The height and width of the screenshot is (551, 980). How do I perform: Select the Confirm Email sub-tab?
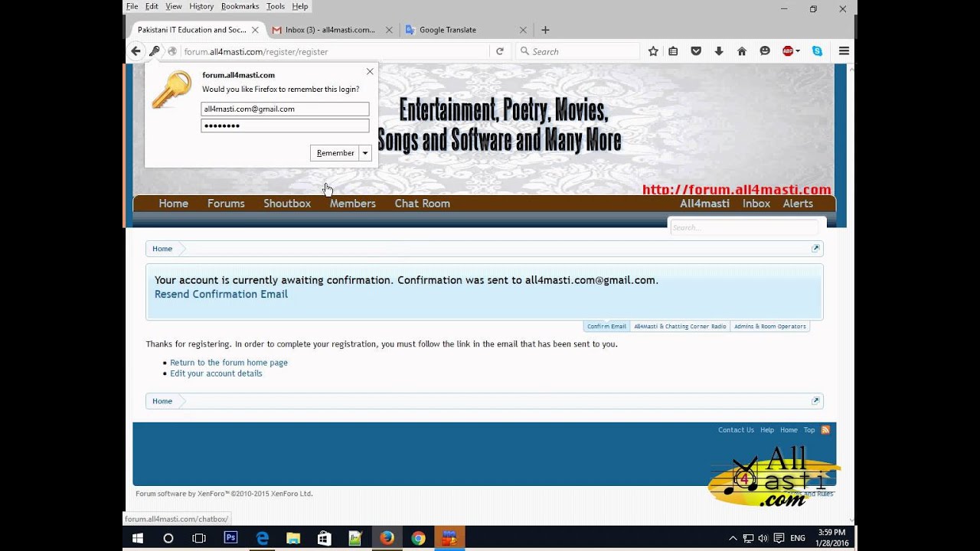coord(606,326)
